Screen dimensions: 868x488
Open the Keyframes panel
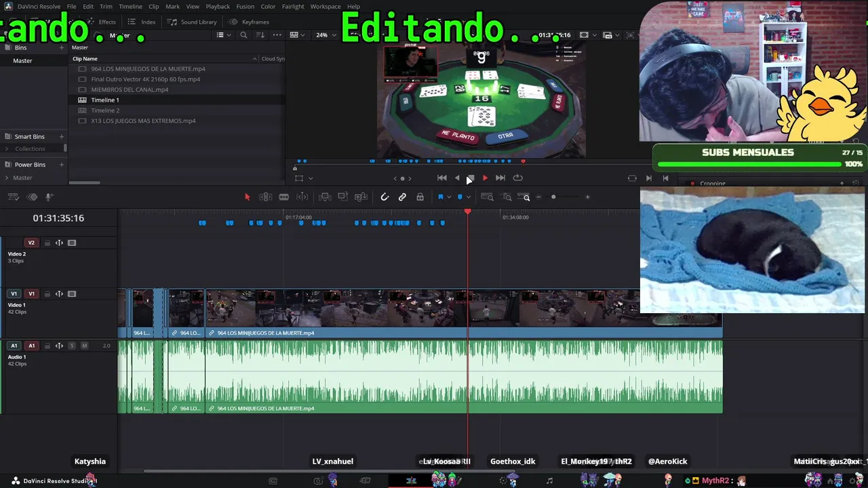pyautogui.click(x=250, y=22)
